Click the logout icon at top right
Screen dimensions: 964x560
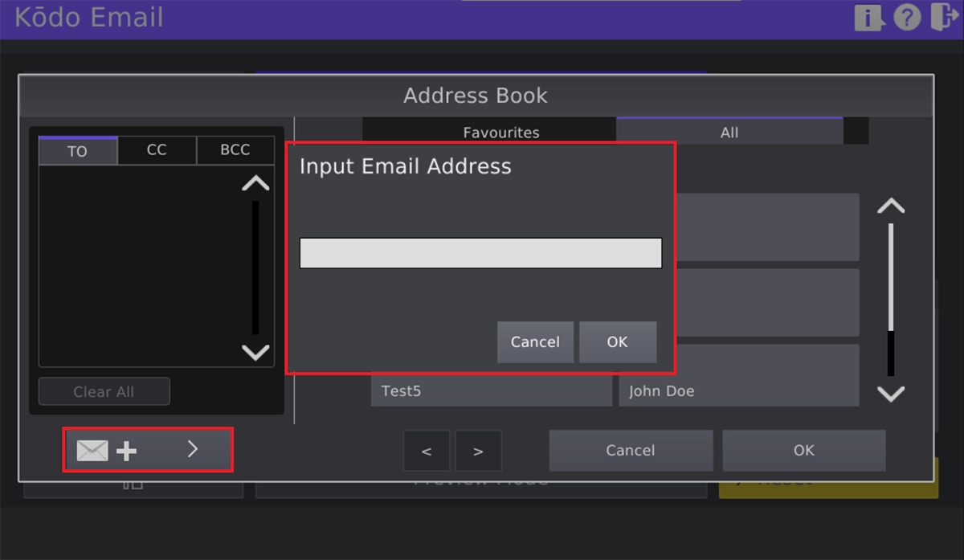pos(945,18)
